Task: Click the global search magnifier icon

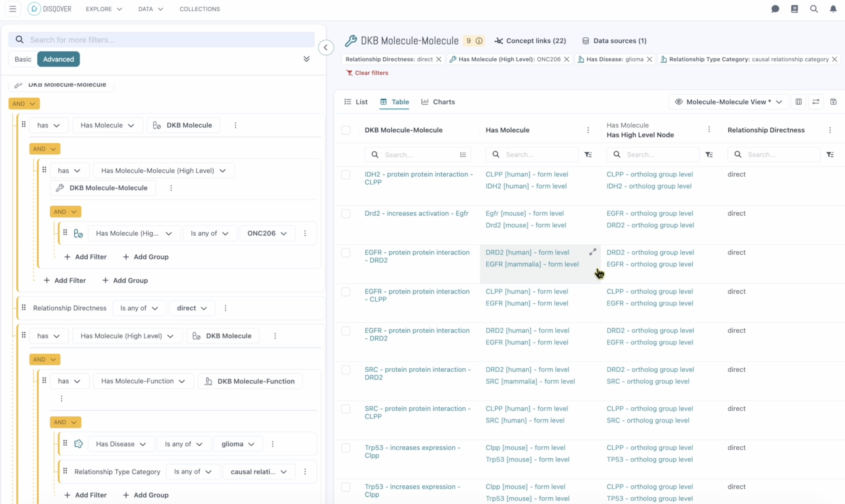Action: click(814, 9)
